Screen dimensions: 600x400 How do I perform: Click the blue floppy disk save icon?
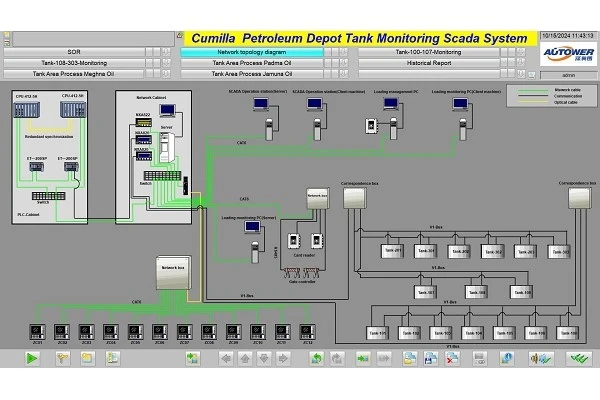[x=430, y=358]
